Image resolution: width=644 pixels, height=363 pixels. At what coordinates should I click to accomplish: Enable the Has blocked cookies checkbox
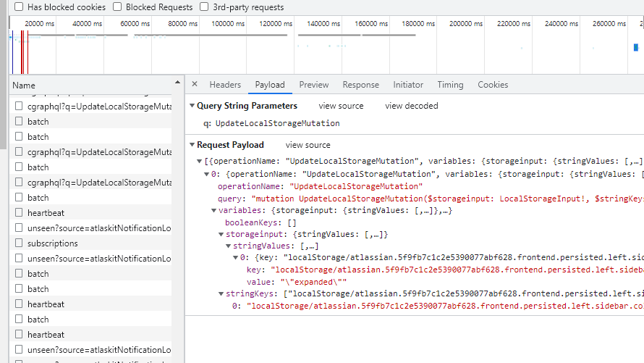coord(19,7)
